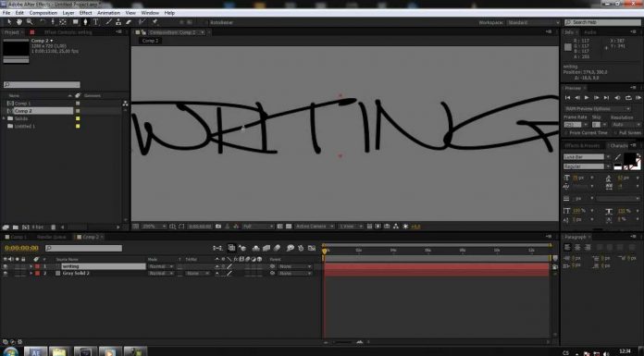
Task: Click the black fill color swatch
Action: [x=629, y=158]
